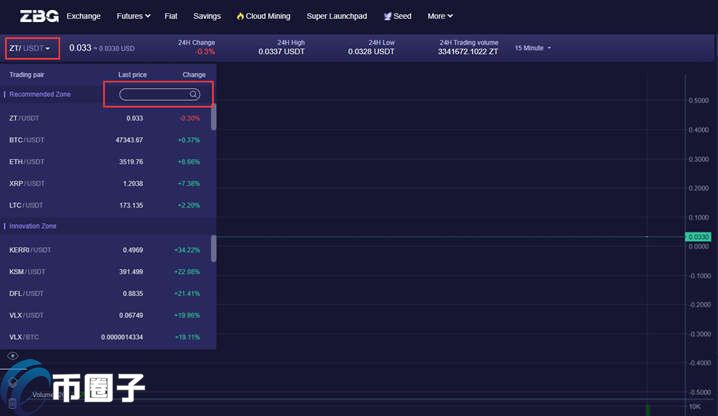Change the 15 Minute interval dropdown

tap(533, 48)
